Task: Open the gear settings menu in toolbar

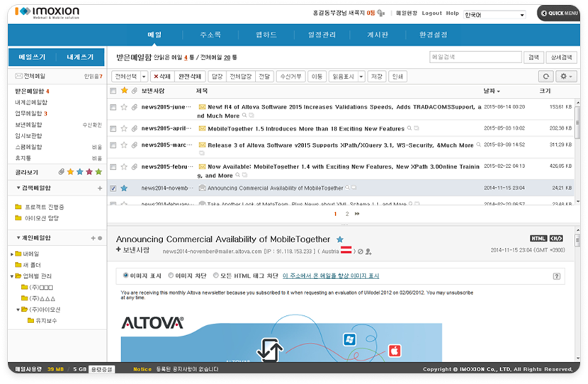Action: click(566, 77)
